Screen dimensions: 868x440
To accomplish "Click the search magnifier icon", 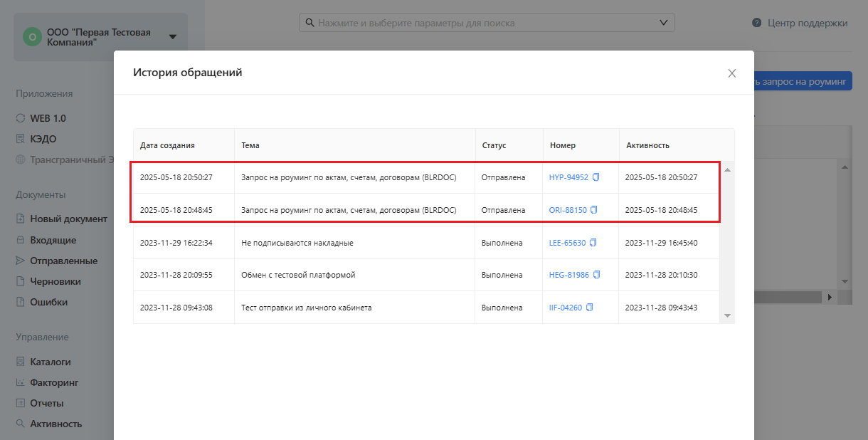I will pyautogui.click(x=309, y=23).
